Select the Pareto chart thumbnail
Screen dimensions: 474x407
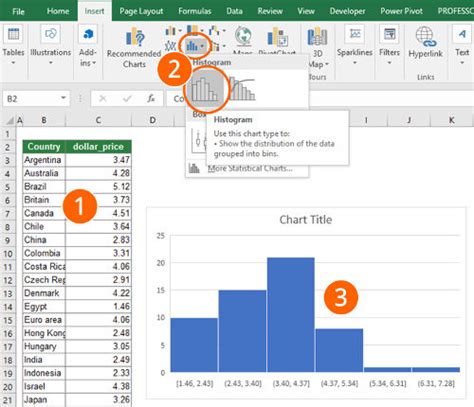pos(243,89)
